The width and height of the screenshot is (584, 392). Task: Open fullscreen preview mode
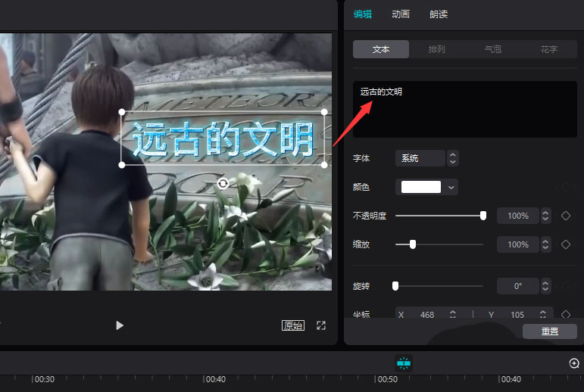point(321,325)
